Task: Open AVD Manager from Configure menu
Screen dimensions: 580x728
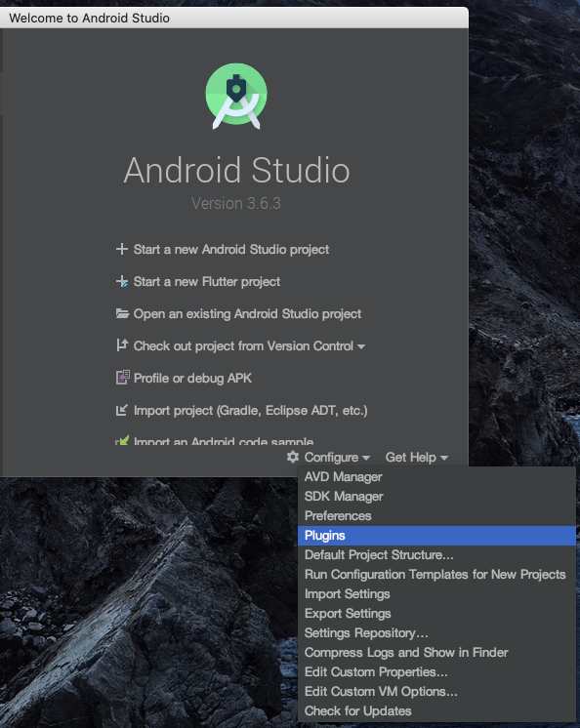Action: (x=436, y=477)
